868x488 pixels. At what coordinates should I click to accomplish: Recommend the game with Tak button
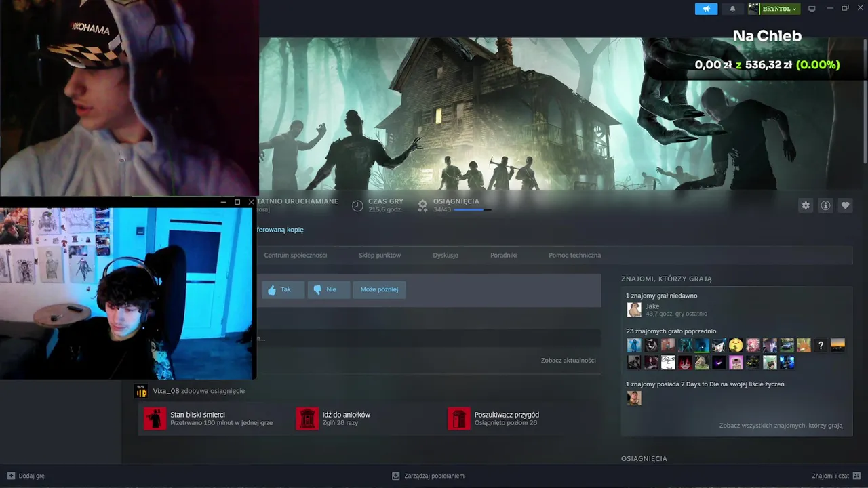click(283, 289)
